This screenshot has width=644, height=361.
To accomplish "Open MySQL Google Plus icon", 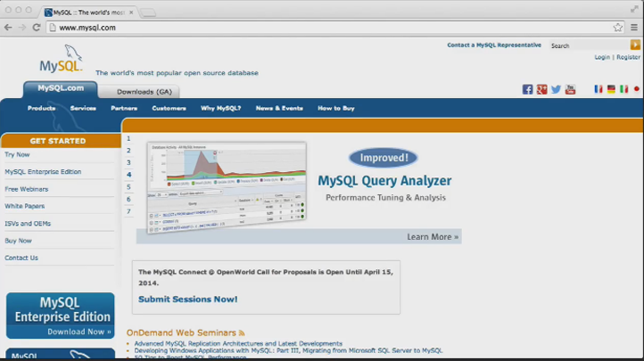I will [541, 89].
